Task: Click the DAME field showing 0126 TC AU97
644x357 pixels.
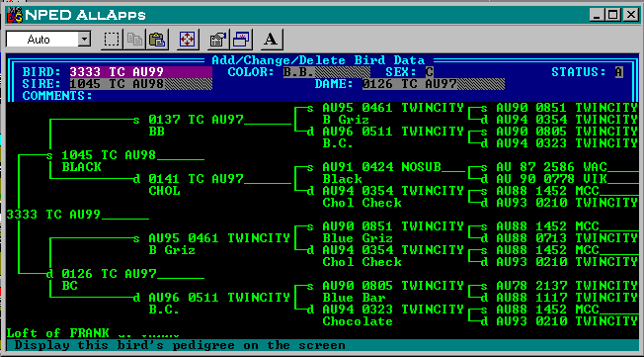Action: click(434, 84)
